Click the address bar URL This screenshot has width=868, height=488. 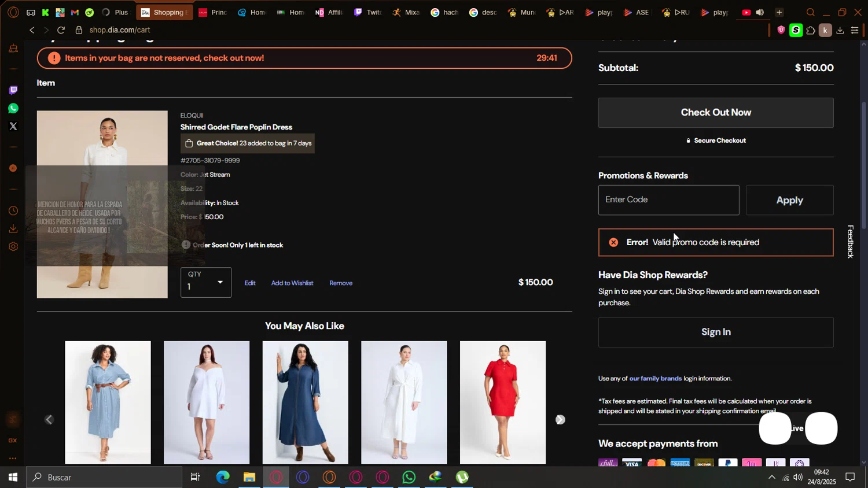tap(120, 30)
